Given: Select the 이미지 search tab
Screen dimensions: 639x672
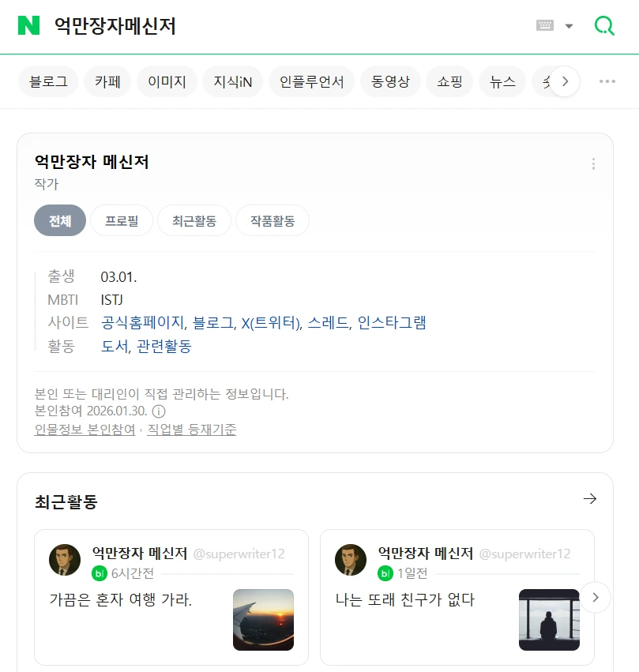Looking at the screenshot, I should point(167,81).
